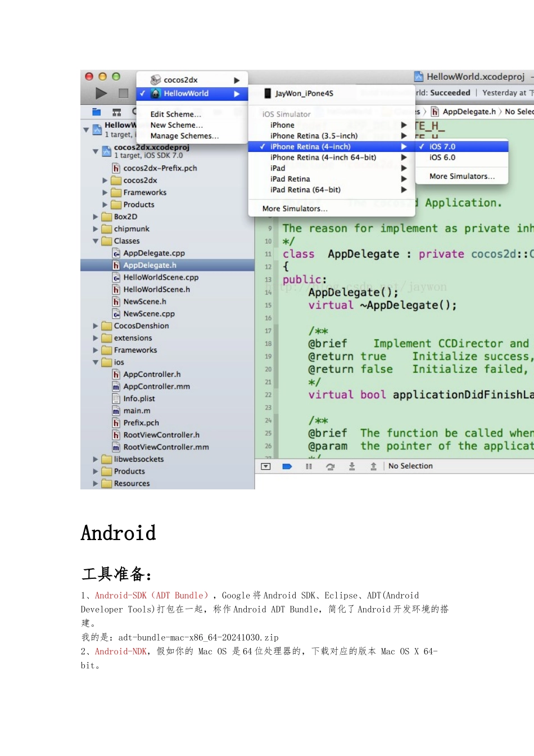
Task: Expand the extensions group
Action: [96, 338]
